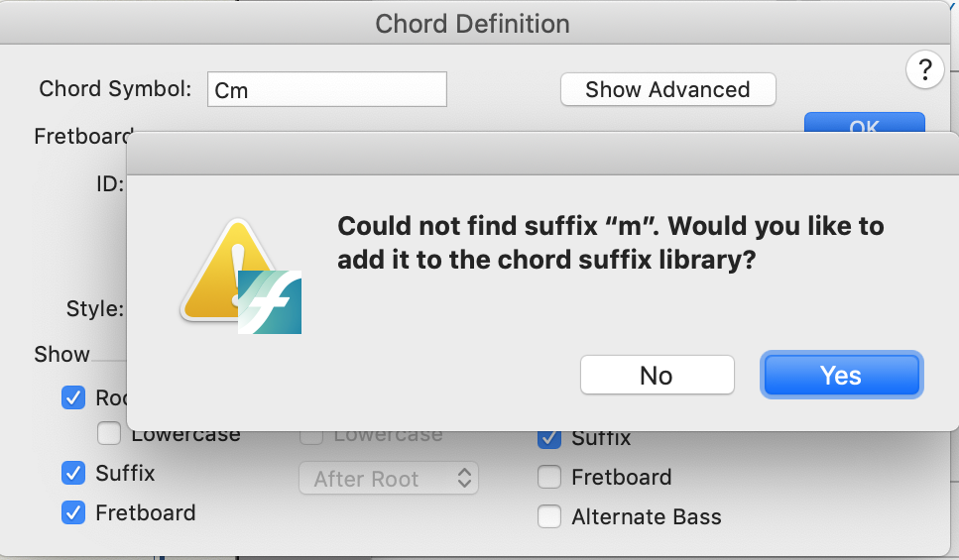Viewport: 959px width, 560px height.
Task: Enable the Lowercase checkbox beneath Root
Action: click(x=110, y=433)
